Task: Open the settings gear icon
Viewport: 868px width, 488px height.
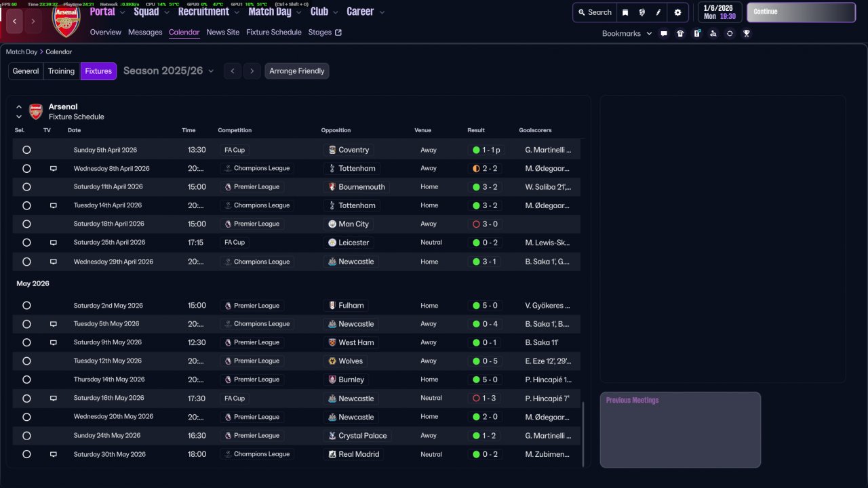Action: point(677,12)
